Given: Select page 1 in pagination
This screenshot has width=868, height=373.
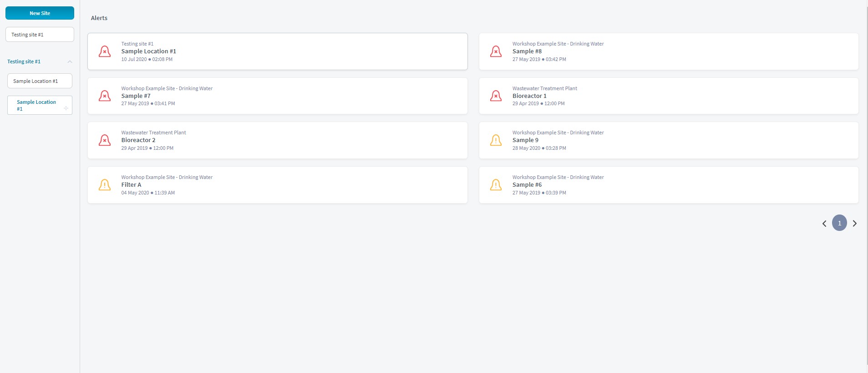Looking at the screenshot, I should (839, 223).
